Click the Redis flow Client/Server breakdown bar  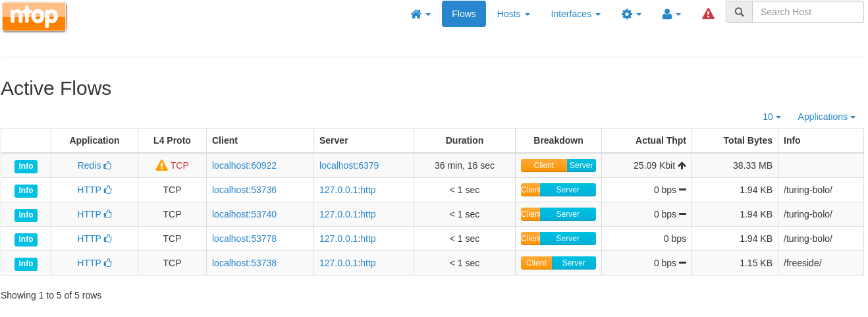558,165
